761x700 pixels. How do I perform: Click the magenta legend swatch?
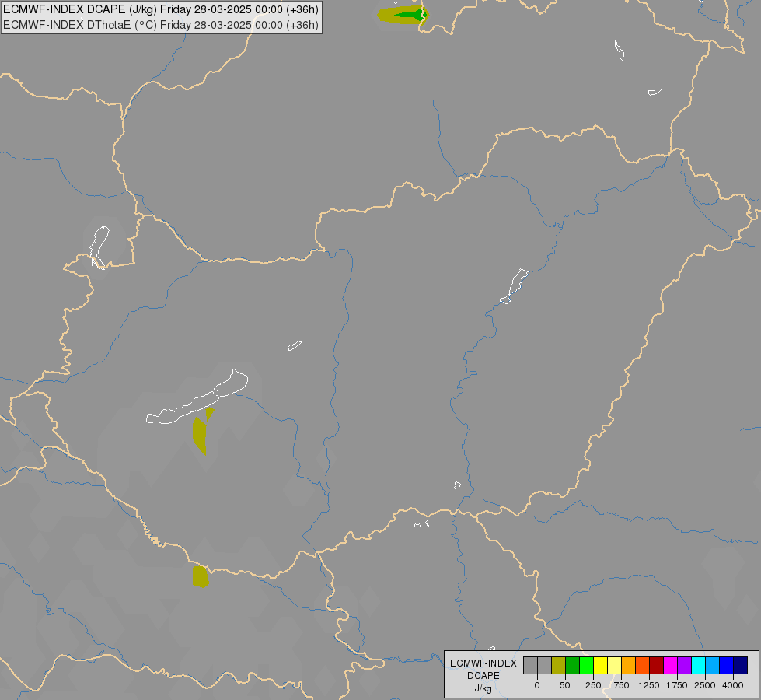(x=671, y=666)
